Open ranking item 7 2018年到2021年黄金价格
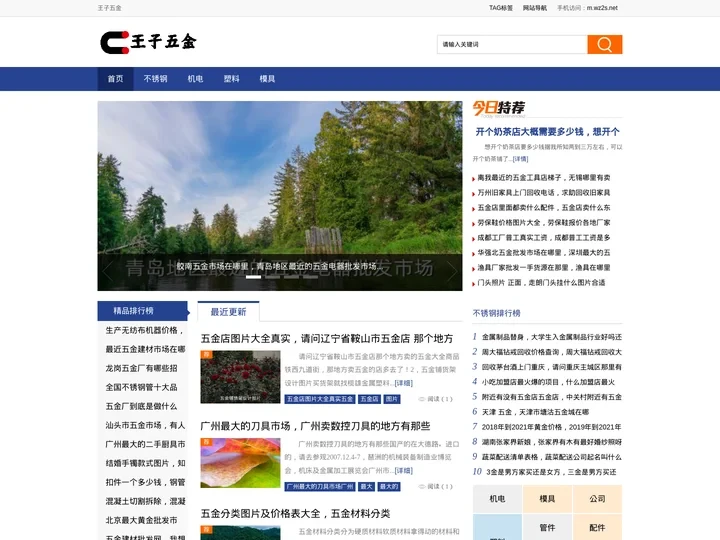Screen dimensions: 720x540 (551, 427)
